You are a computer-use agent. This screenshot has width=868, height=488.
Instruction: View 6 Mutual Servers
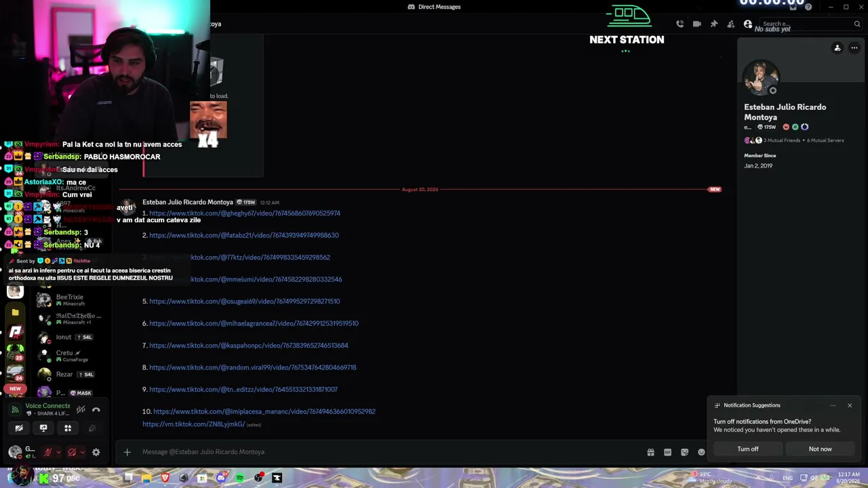pos(825,140)
